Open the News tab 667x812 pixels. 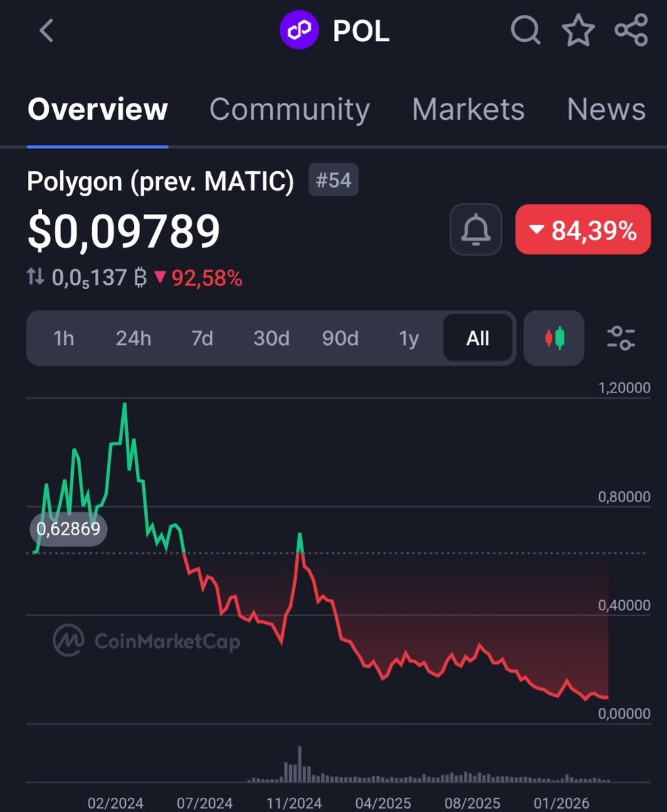(x=606, y=110)
